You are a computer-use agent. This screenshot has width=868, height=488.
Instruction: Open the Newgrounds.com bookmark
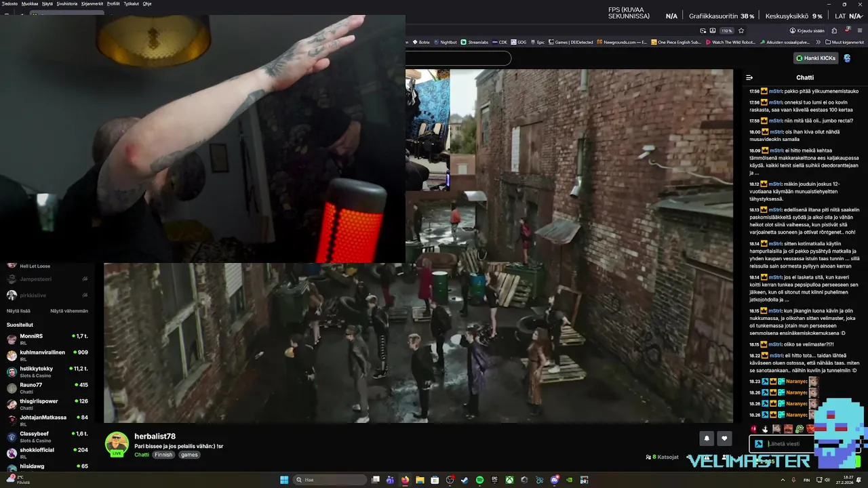(622, 42)
